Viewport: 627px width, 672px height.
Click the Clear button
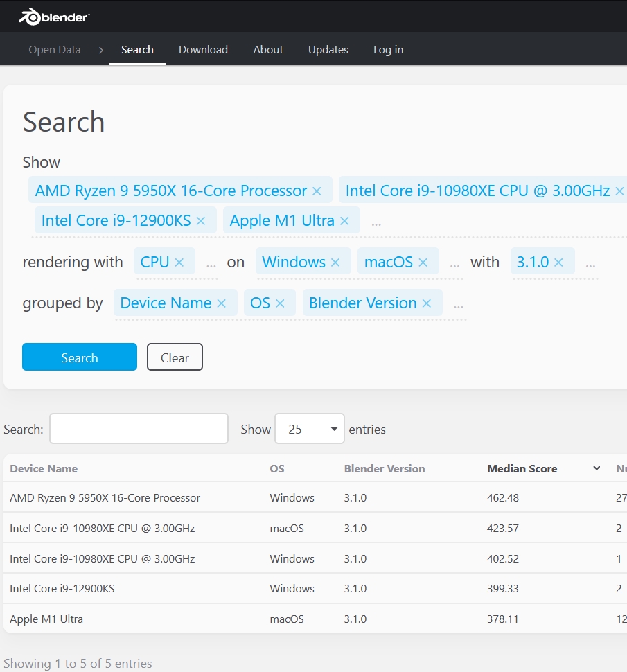175,357
